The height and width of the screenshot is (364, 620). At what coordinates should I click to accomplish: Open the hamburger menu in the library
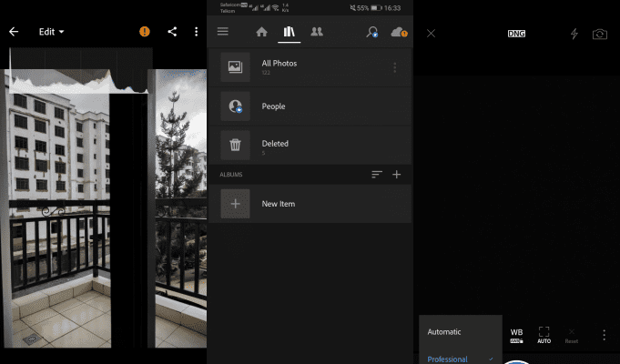223,31
